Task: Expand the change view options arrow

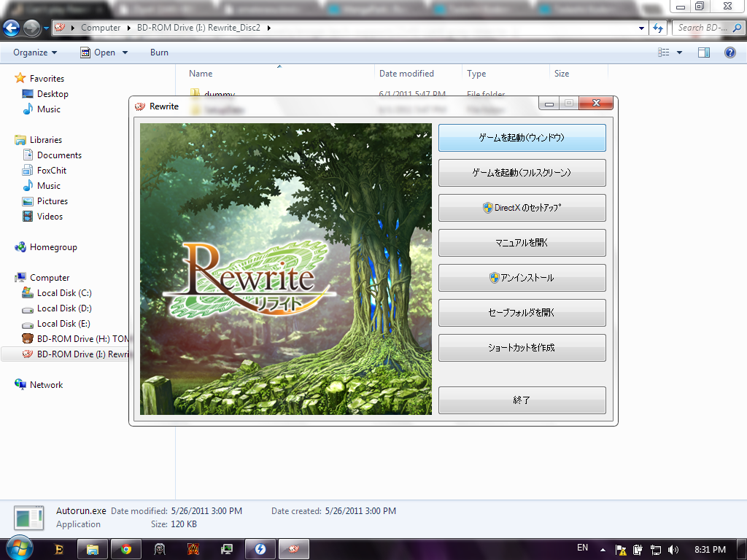Action: (x=679, y=52)
